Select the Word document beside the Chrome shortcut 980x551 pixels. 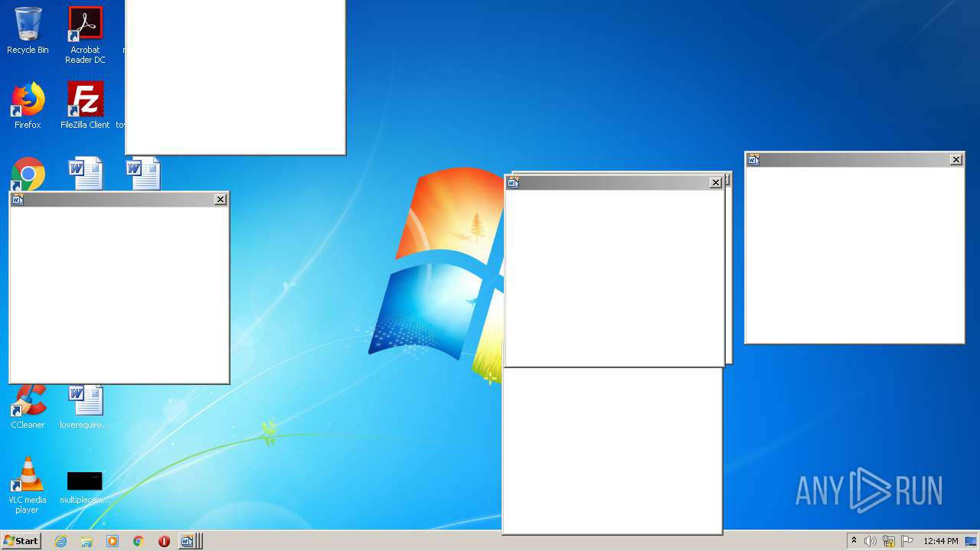pos(85,174)
